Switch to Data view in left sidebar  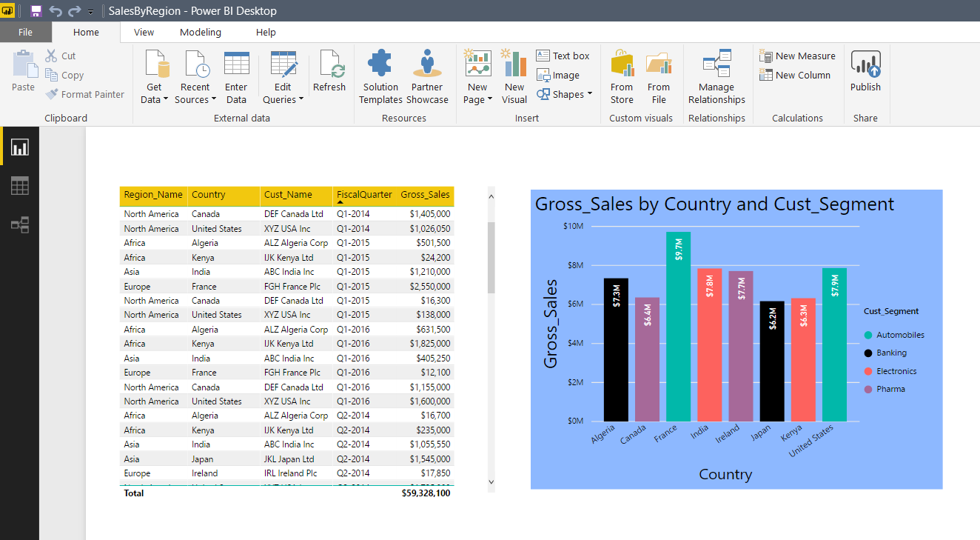[x=19, y=186]
